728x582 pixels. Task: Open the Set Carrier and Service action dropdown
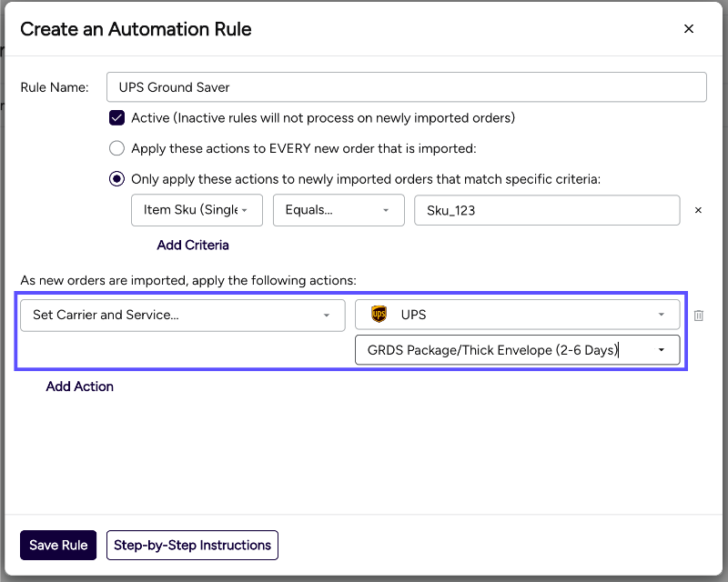point(182,315)
